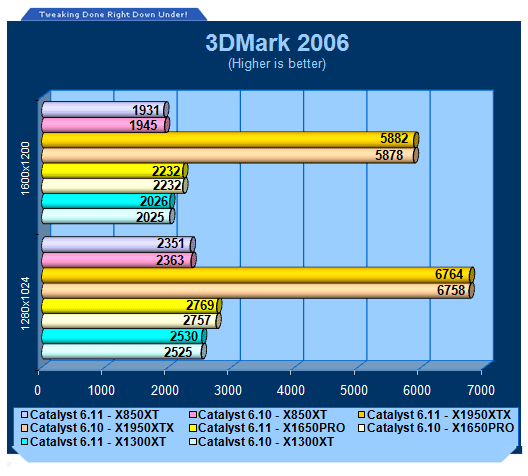Click the bar value 2525
The height and width of the screenshot is (476, 528).
178,352
